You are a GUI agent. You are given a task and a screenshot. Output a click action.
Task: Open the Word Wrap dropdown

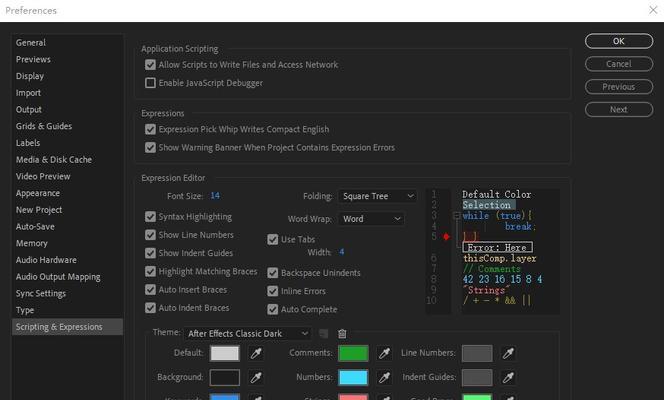371,219
